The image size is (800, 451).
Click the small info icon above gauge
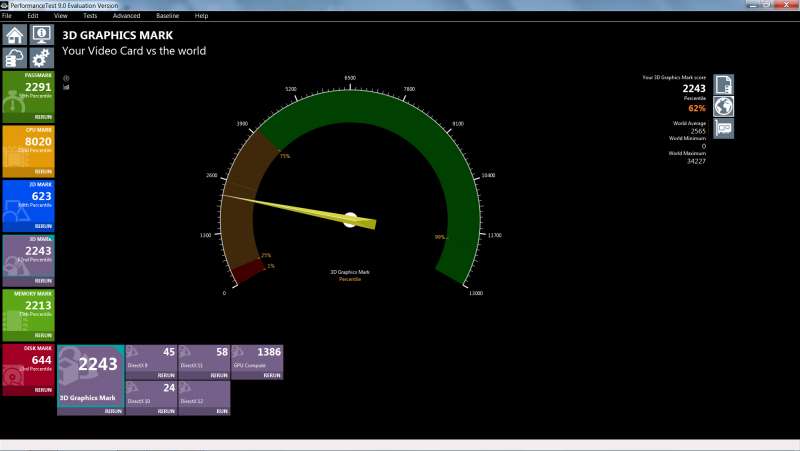point(67,78)
